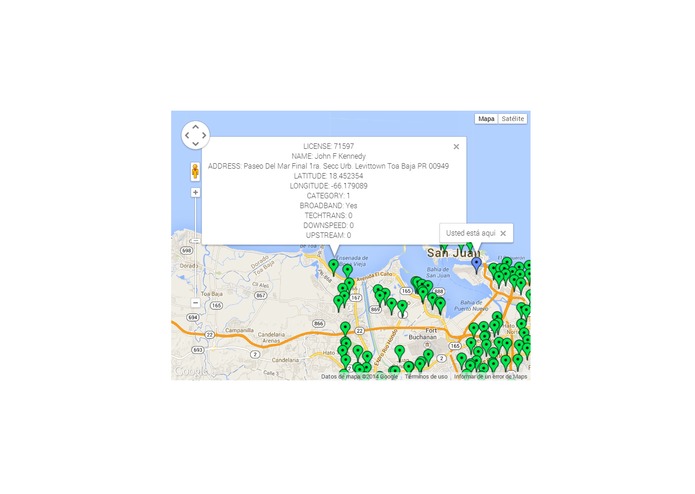Click the Google logo on the map
This screenshot has width=695, height=494.
191,371
